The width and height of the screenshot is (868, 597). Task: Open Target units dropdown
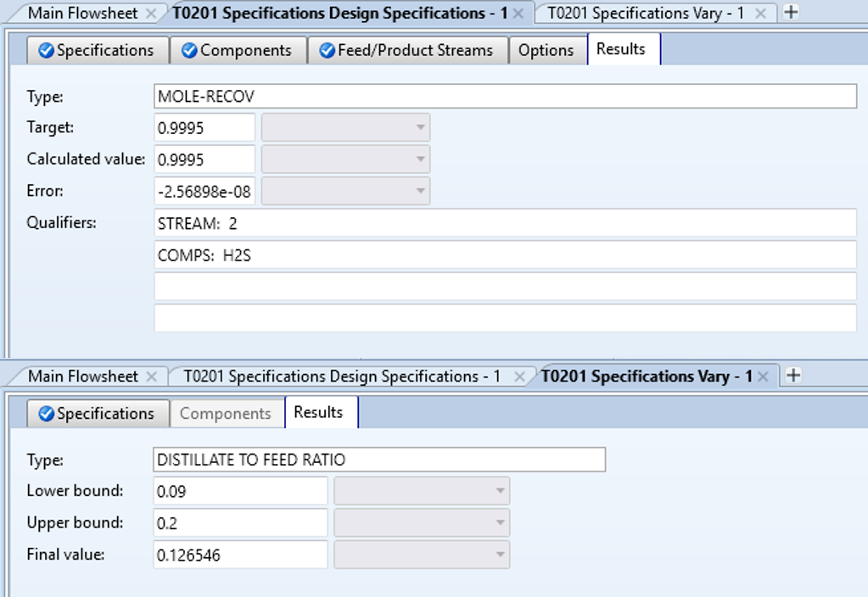345,127
